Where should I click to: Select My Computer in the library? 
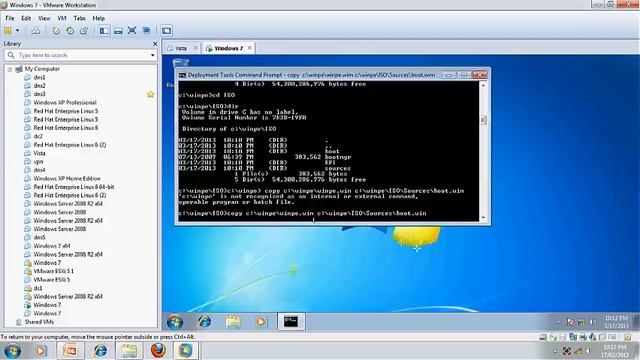[x=42, y=69]
